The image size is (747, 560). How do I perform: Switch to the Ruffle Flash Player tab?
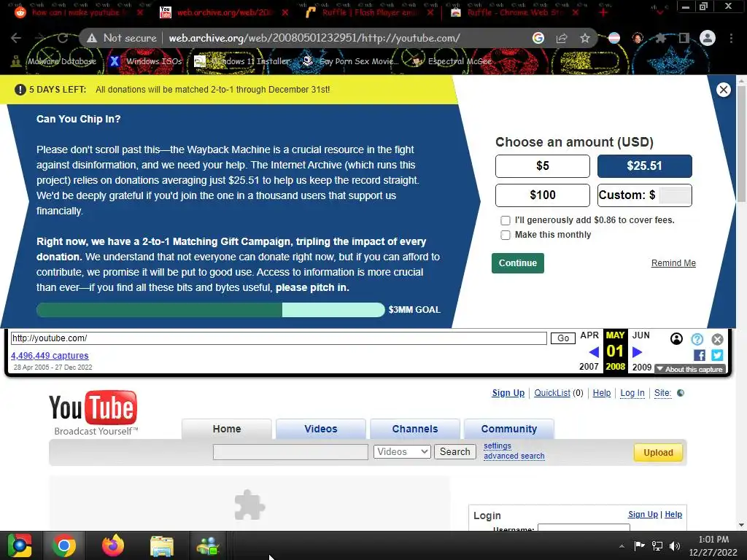coord(369,12)
